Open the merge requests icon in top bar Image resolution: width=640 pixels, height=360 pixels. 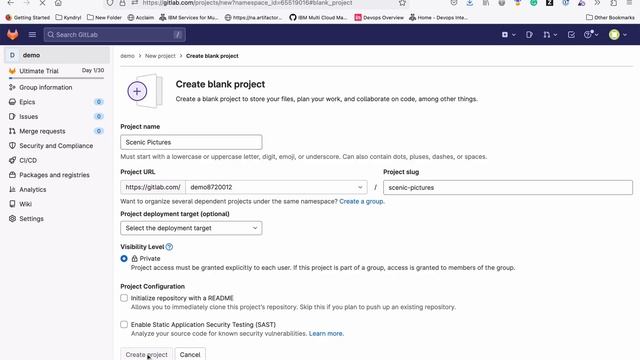click(547, 35)
